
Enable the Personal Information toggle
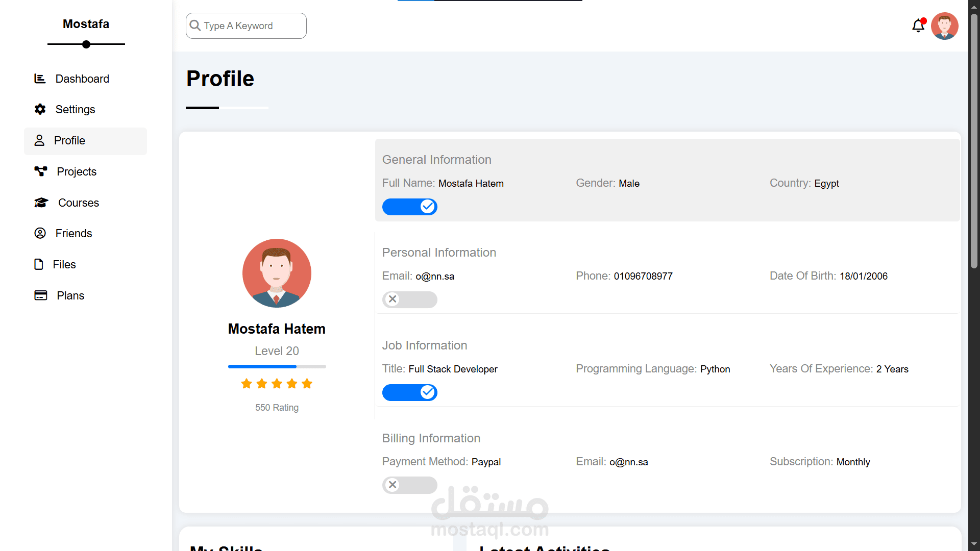point(409,299)
